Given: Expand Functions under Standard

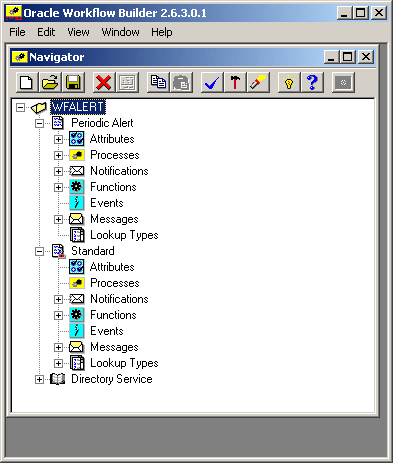Looking at the screenshot, I should click(58, 315).
